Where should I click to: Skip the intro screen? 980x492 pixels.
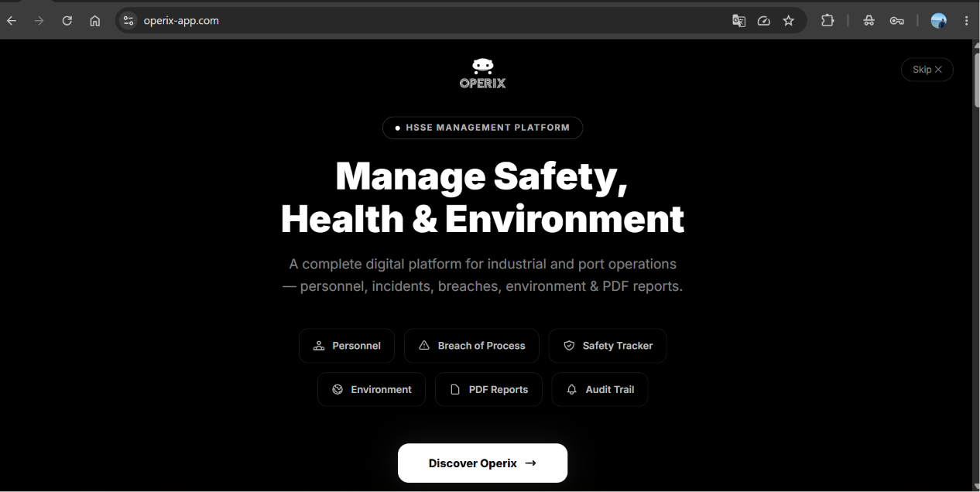pos(927,70)
